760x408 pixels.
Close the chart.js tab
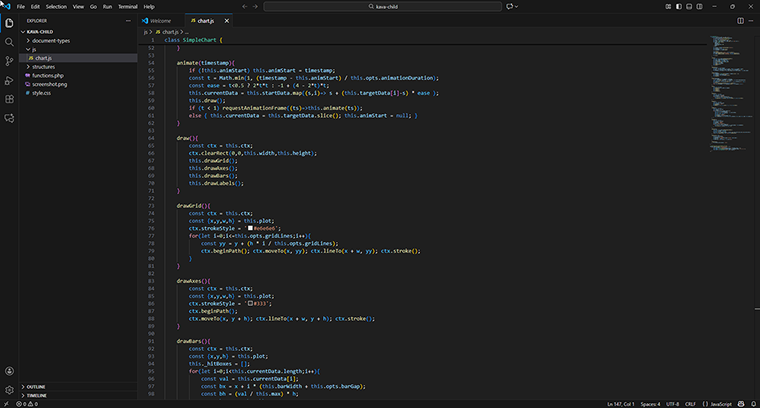[226, 21]
